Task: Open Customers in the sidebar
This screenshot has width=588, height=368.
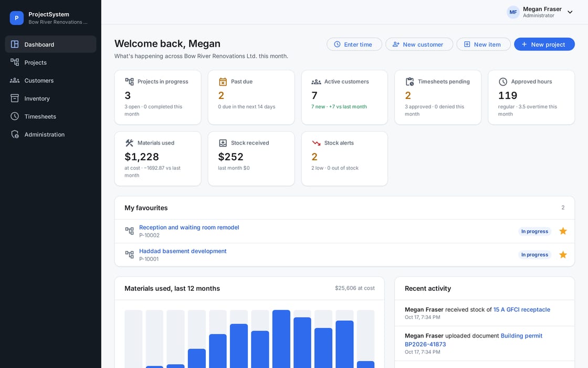Action: [50, 80]
